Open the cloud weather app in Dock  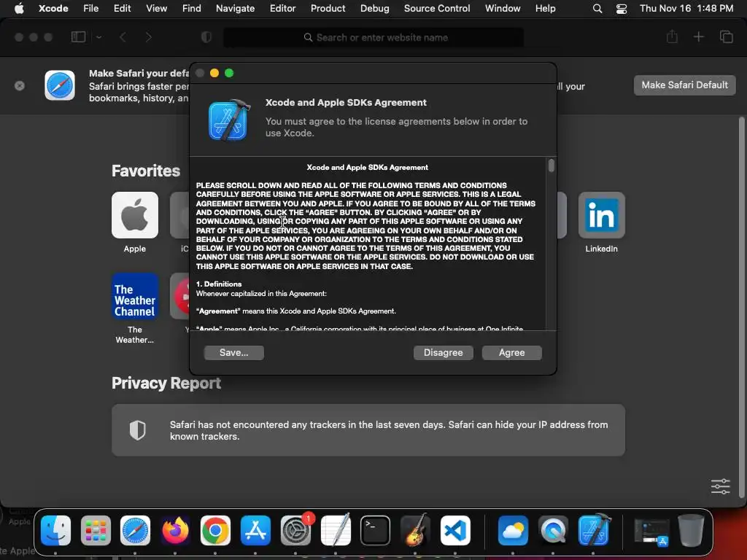(513, 530)
